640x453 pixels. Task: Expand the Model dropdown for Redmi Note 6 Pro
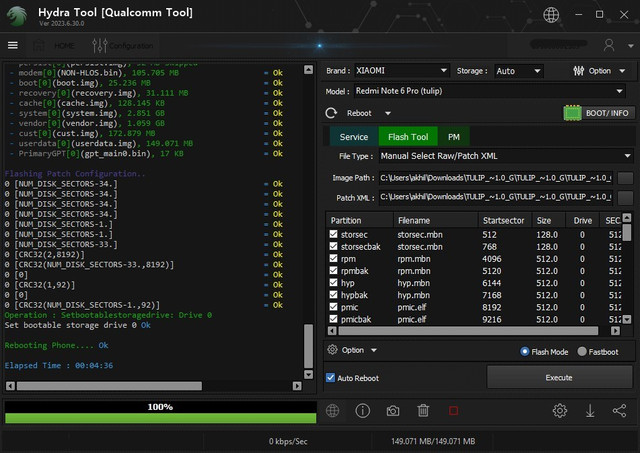[x=490, y=91]
